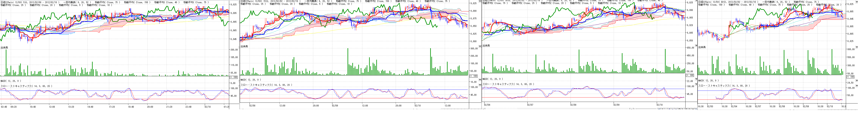Click the 出来高 label on the 30分 chart

point(486,46)
